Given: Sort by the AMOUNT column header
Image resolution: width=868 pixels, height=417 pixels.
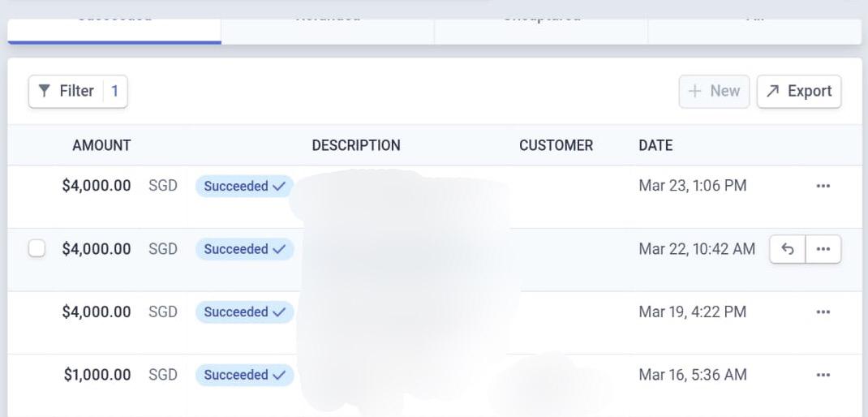Looking at the screenshot, I should [101, 145].
